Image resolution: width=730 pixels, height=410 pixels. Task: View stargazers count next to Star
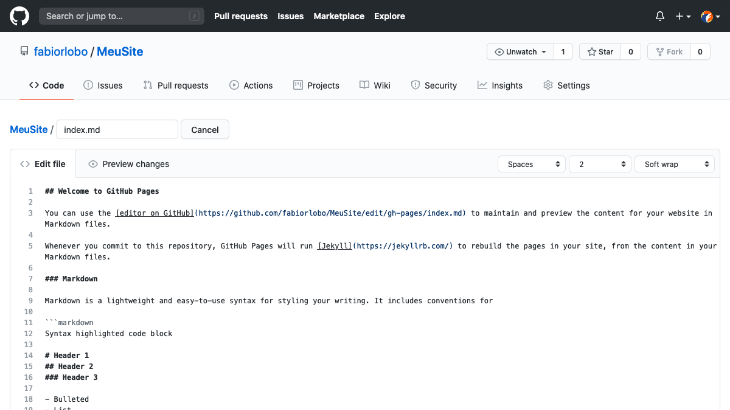tap(631, 52)
